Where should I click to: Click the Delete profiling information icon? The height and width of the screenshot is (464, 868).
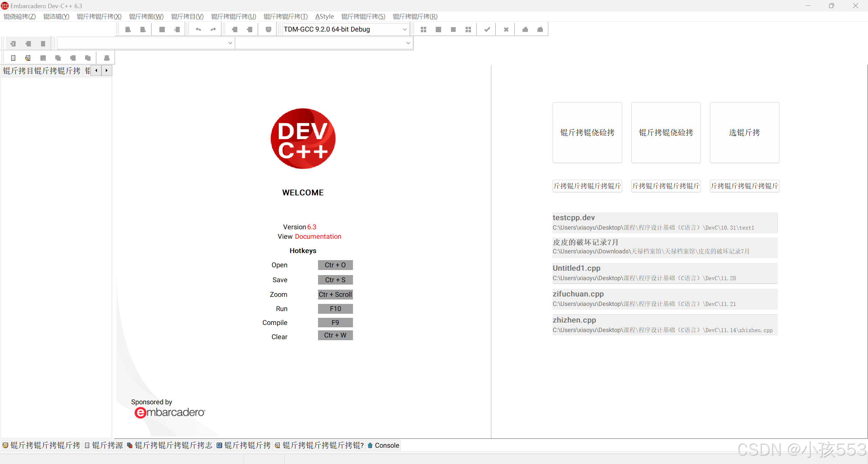point(540,30)
